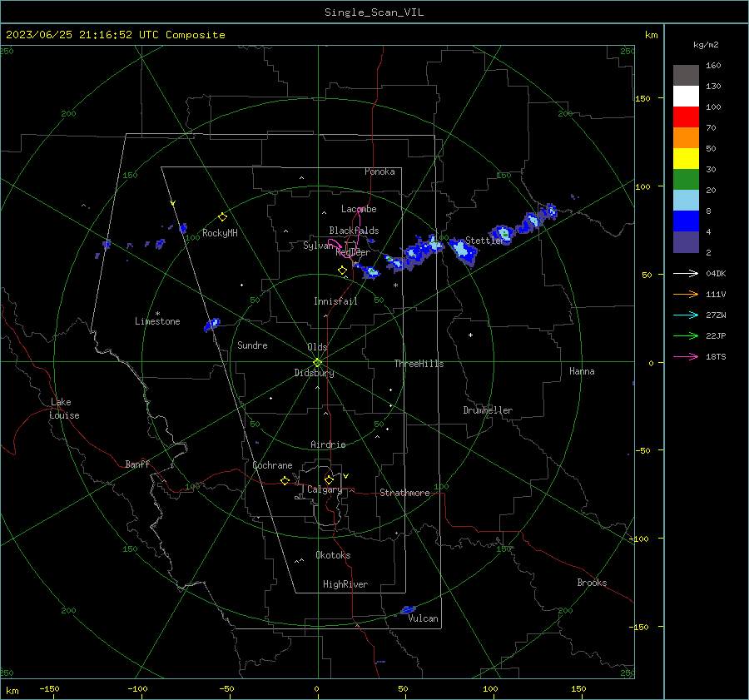749x700 pixels.
Task: Click the green 22JP arrow icon
Action: pyautogui.click(x=686, y=336)
